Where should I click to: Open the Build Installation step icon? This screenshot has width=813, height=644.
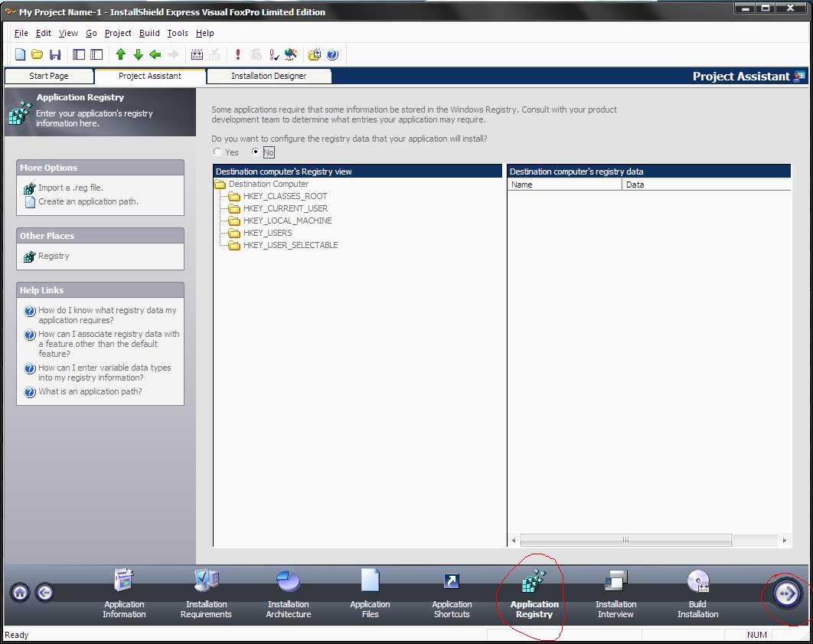pos(698,581)
